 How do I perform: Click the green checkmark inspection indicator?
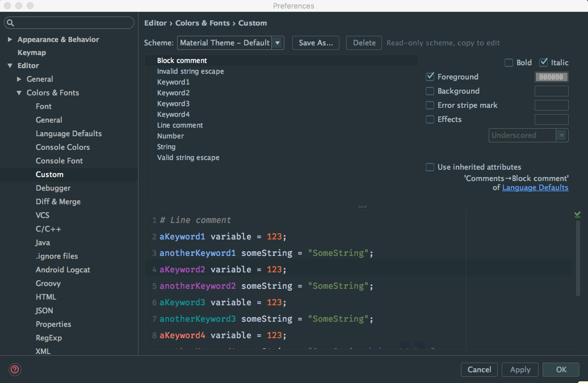(577, 214)
